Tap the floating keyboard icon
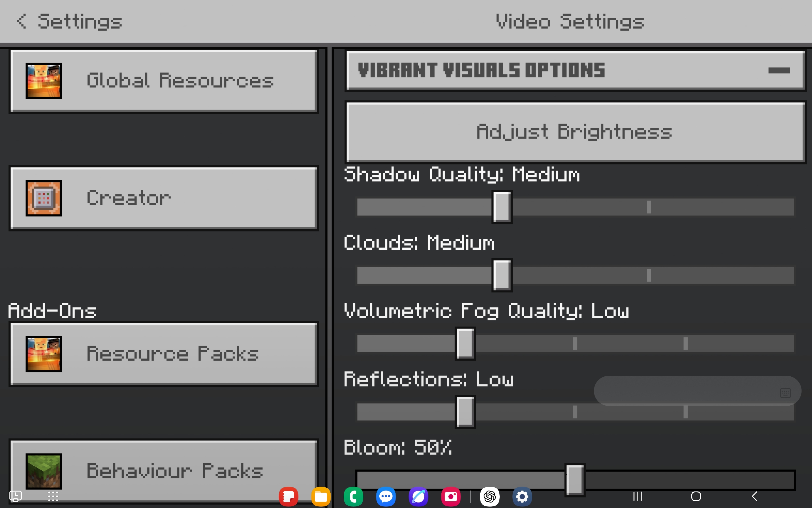This screenshot has height=508, width=812. (785, 393)
